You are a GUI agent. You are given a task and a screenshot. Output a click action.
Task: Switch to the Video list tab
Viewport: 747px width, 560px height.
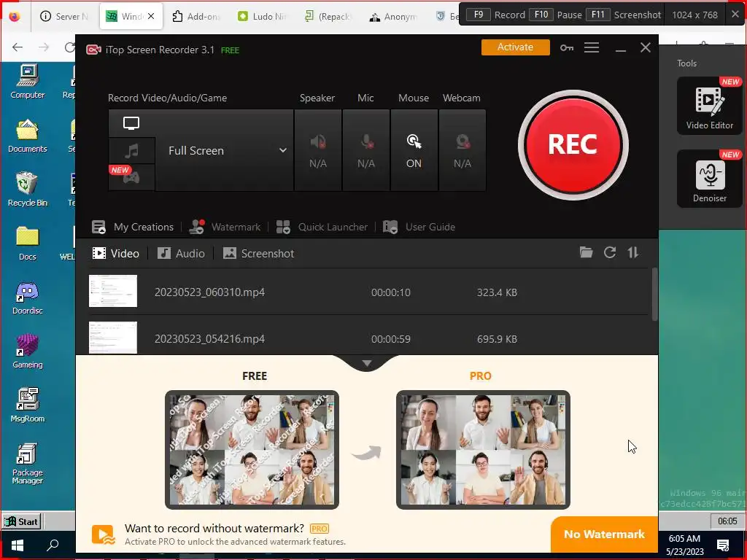point(116,253)
